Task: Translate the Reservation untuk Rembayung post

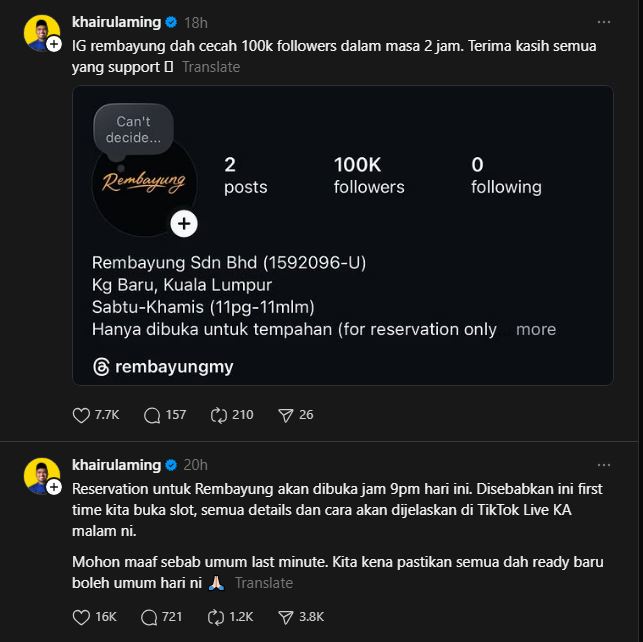Action: (264, 582)
